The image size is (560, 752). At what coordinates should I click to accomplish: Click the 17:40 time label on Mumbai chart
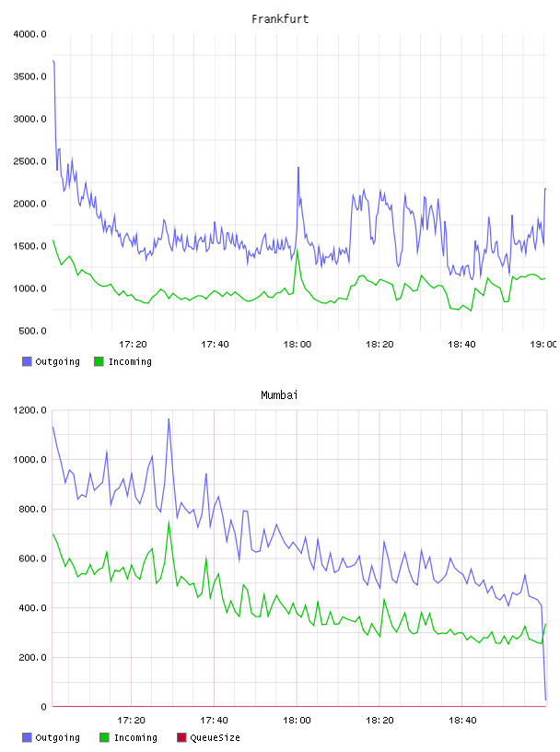pyautogui.click(x=214, y=721)
